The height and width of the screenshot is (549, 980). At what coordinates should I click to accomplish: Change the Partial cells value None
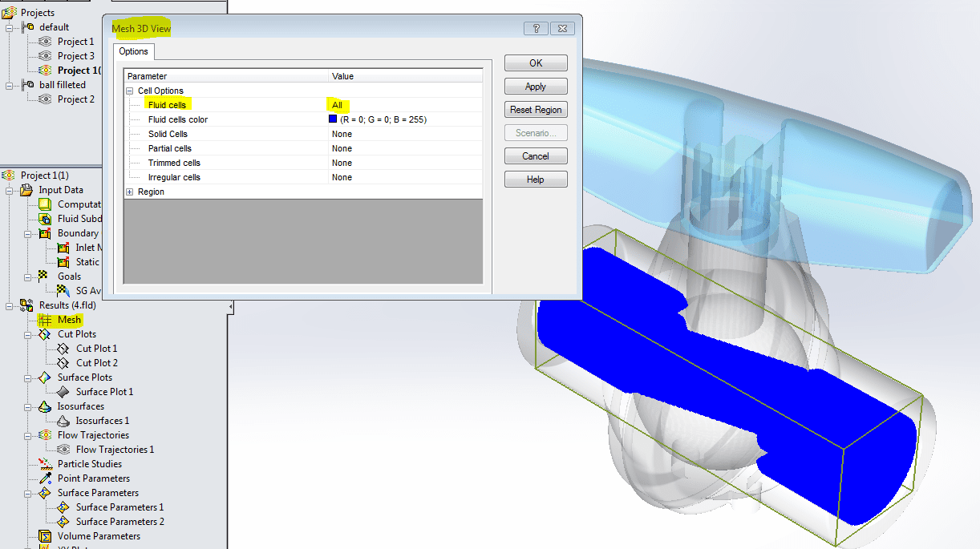(342, 148)
